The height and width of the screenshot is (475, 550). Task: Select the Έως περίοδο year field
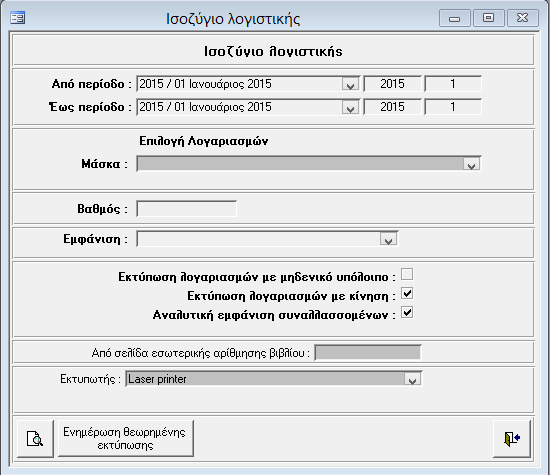point(393,107)
